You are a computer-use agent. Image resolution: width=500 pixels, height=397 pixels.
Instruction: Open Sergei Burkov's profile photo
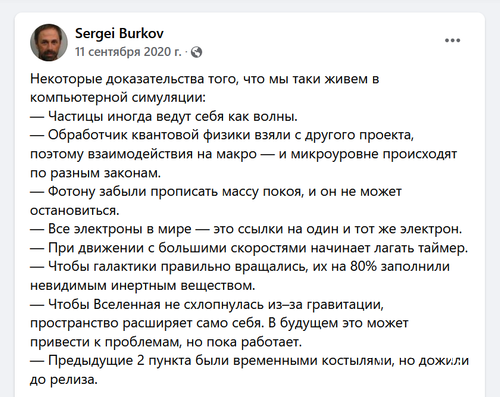49,42
